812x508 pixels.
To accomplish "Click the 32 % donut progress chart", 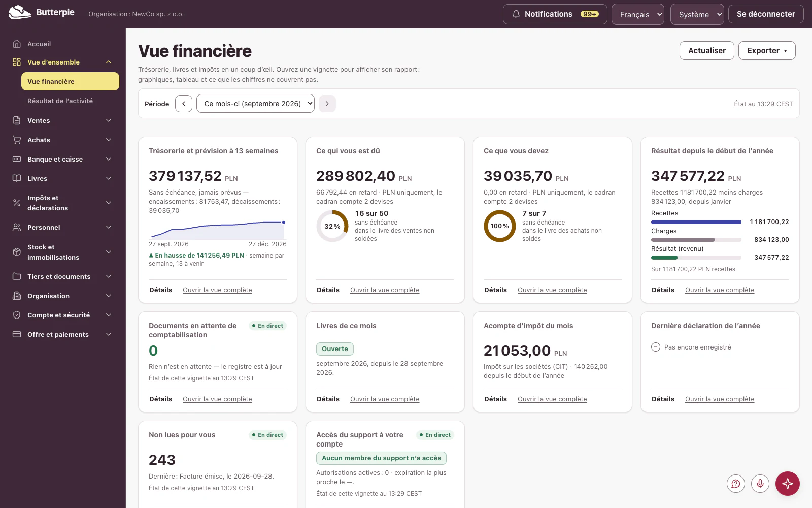I will (x=332, y=226).
